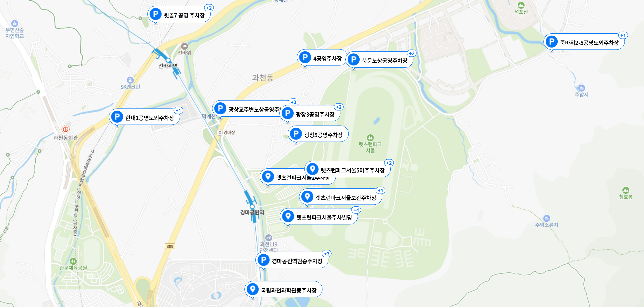Select the 4공영주차장 parking pin
644x307 pixels.
[x=305, y=57]
